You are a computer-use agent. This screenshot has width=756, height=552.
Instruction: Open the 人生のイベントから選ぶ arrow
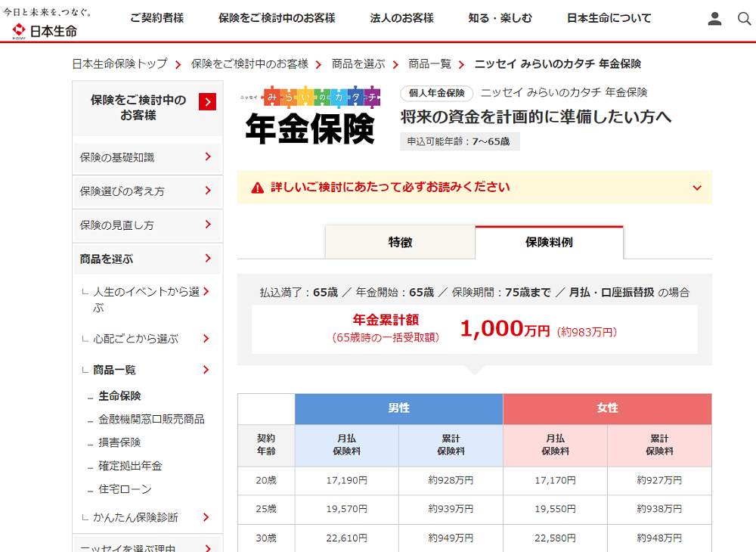206,291
